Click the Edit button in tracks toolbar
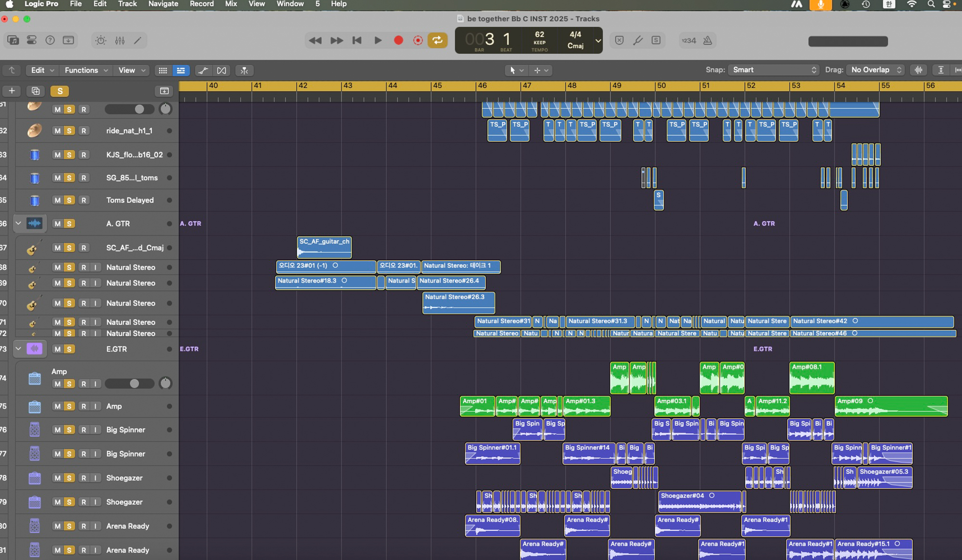Viewport: 962px width, 560px height. (x=42, y=71)
